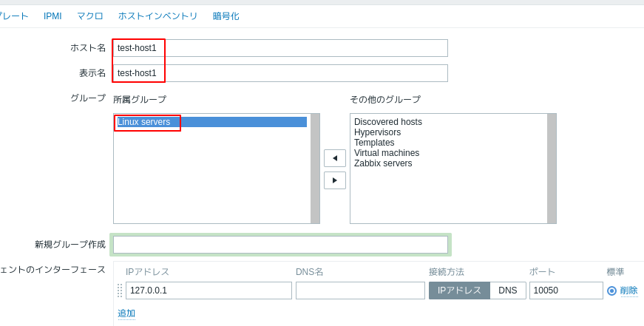Click the port field showing 10050

tap(566, 291)
